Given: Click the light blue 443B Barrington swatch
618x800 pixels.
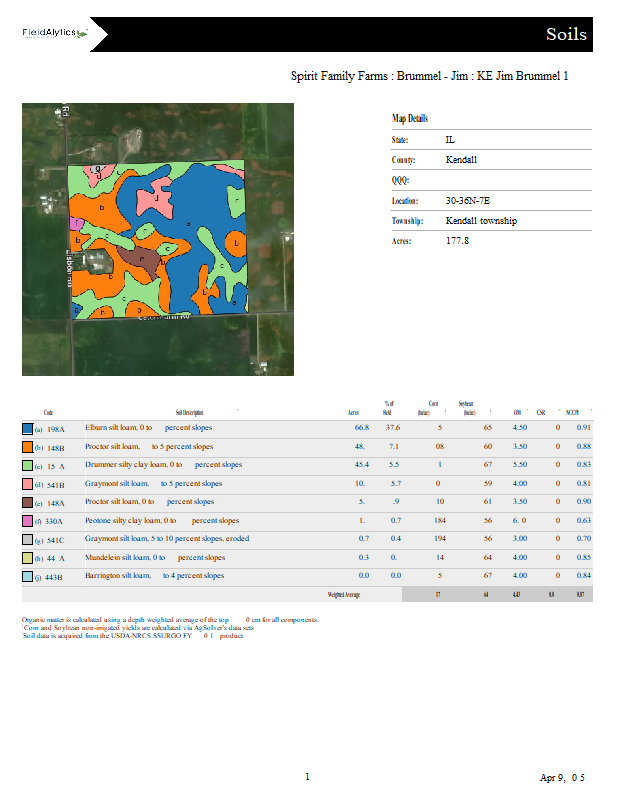Looking at the screenshot, I should [x=27, y=576].
